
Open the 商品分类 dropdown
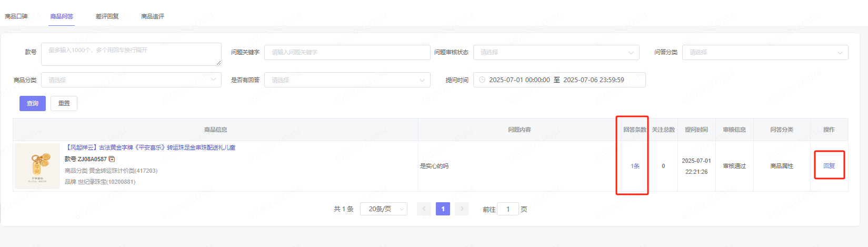[131, 80]
